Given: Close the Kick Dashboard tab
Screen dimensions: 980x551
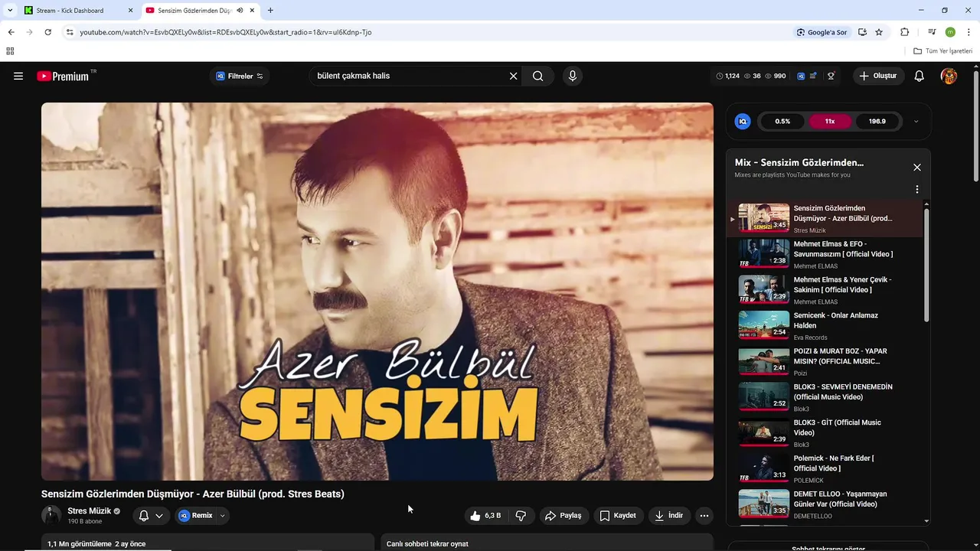Looking at the screenshot, I should point(130,11).
